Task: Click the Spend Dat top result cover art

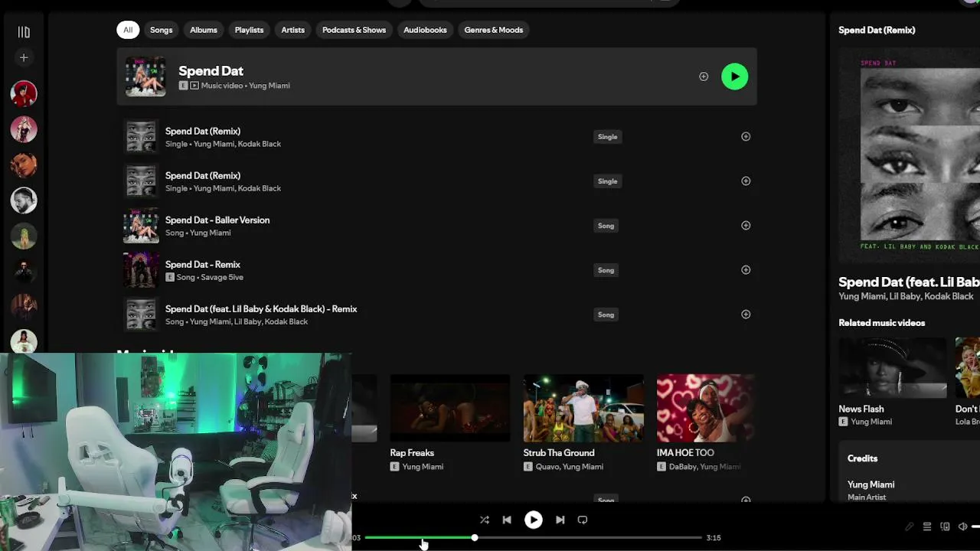Action: pyautogui.click(x=145, y=77)
